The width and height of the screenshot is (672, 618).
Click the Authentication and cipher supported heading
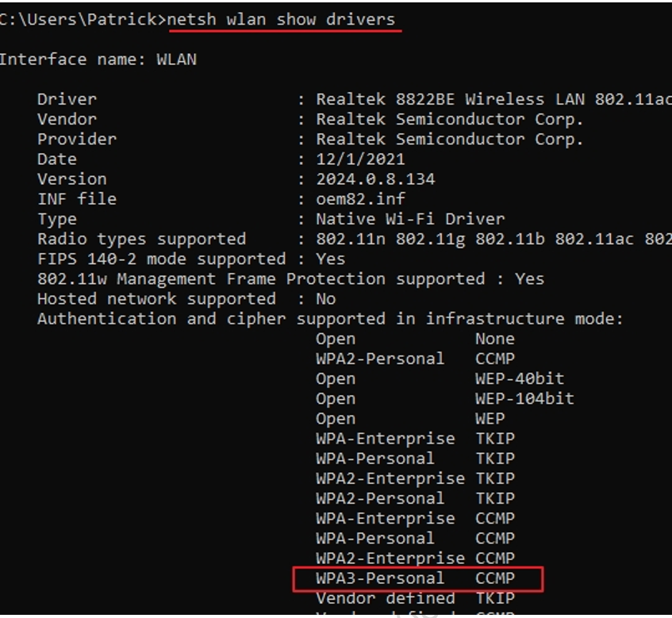(x=330, y=319)
